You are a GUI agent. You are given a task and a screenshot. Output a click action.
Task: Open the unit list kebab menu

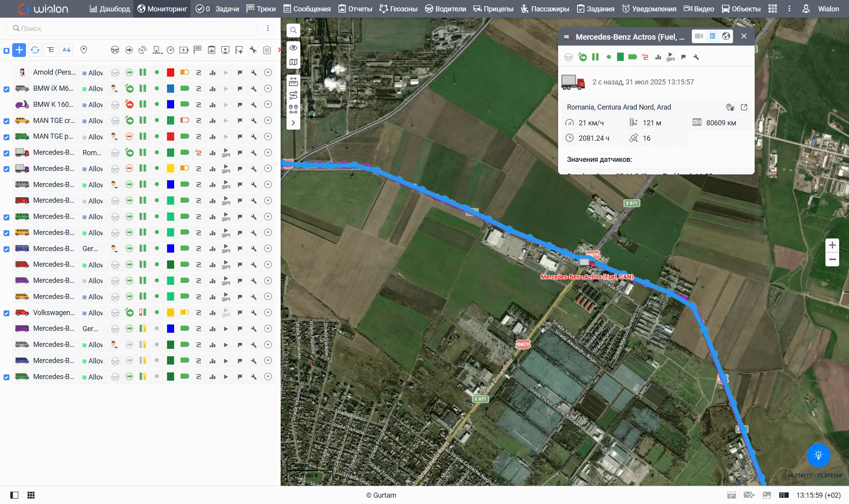pyautogui.click(x=268, y=28)
